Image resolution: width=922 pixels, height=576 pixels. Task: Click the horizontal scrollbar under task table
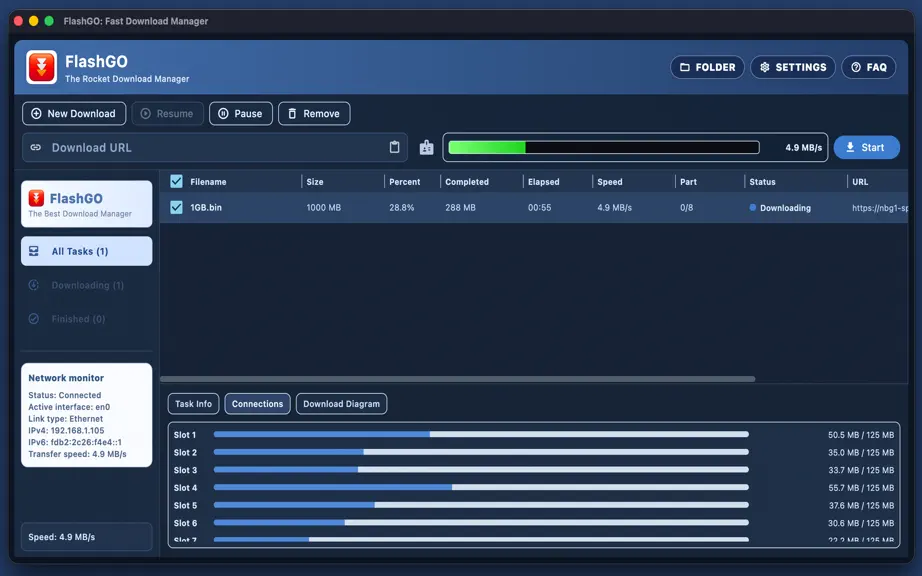[x=457, y=379]
